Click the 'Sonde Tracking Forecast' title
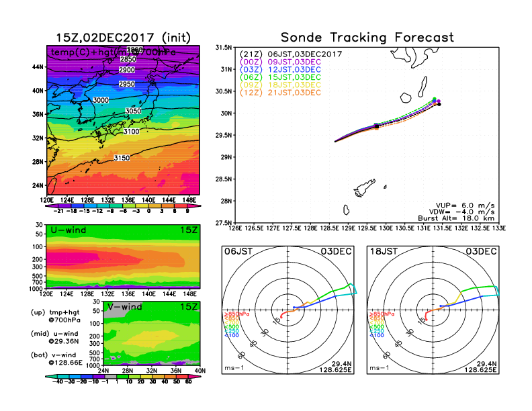The image size is (532, 411). [x=367, y=38]
